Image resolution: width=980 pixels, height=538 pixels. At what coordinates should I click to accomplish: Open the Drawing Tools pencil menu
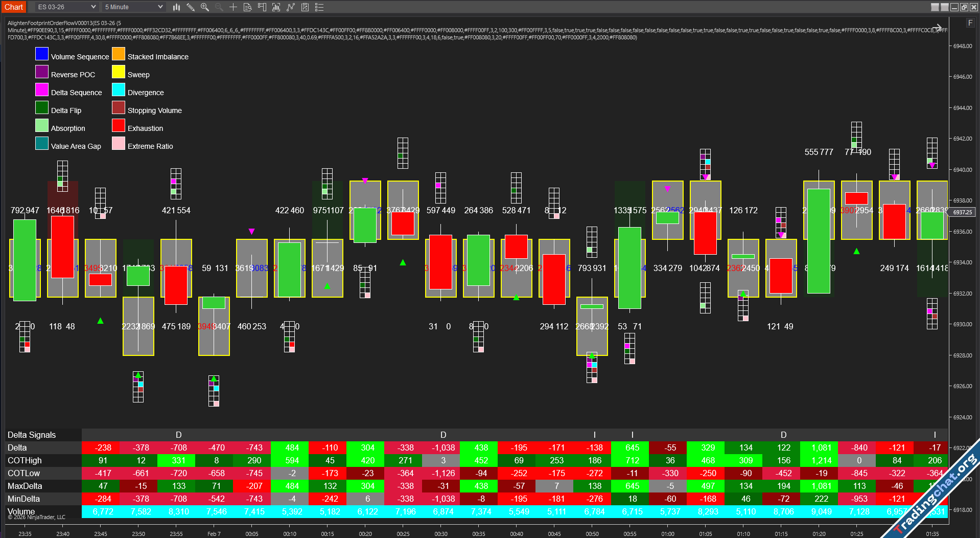coord(190,7)
